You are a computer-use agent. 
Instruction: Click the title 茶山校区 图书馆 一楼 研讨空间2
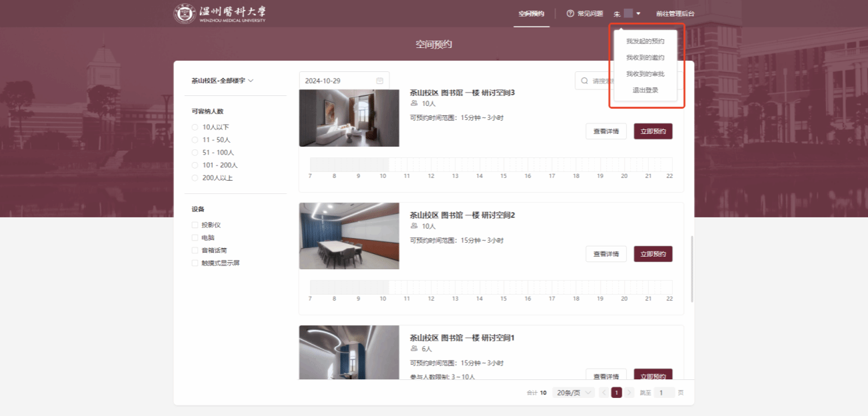tap(462, 215)
